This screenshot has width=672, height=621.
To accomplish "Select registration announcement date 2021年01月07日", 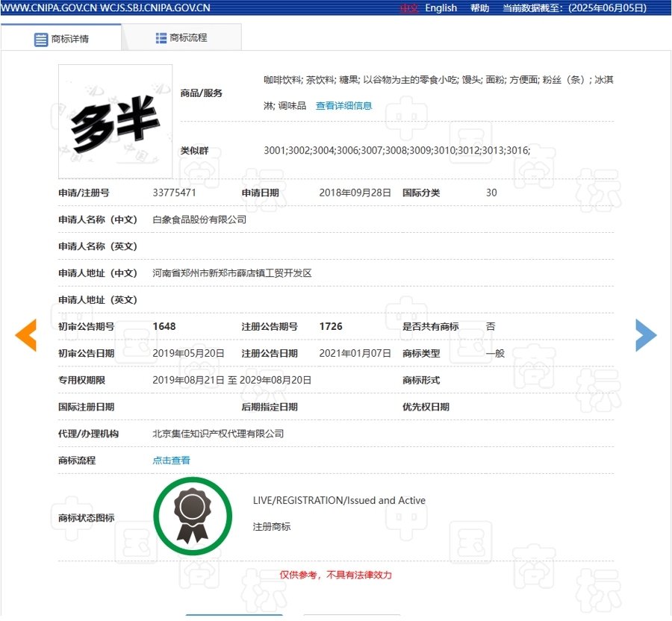I will pos(355,353).
